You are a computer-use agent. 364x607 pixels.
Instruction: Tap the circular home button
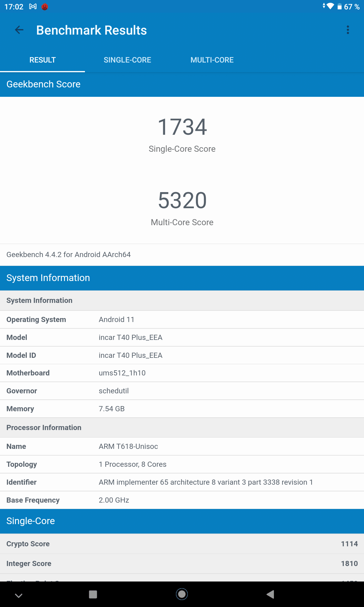[x=182, y=594]
